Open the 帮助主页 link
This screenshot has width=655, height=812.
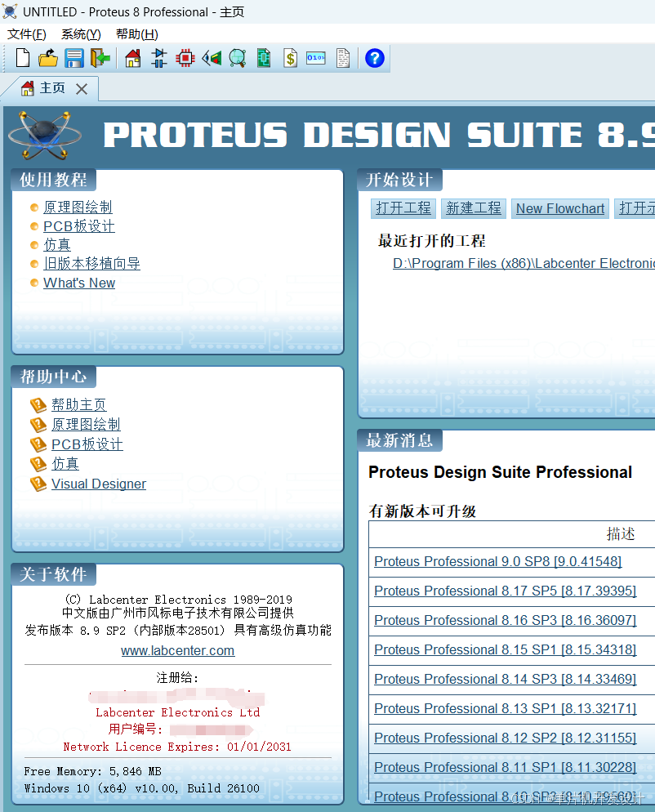point(79,404)
